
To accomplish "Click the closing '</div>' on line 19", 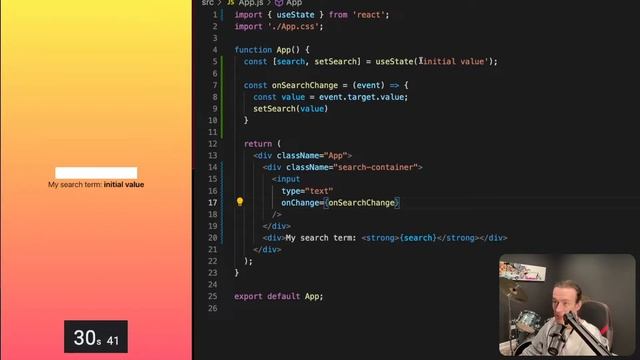I will tap(276, 226).
